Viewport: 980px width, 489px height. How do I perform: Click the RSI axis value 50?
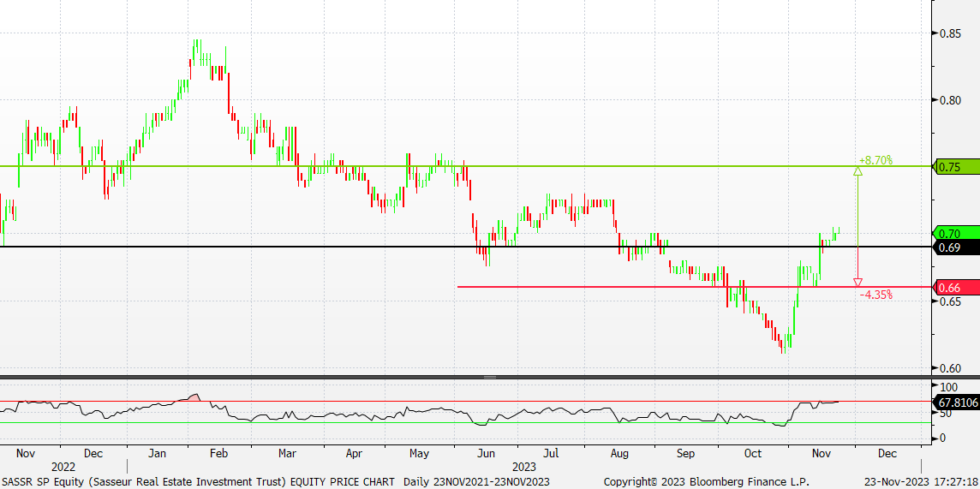pos(947,413)
